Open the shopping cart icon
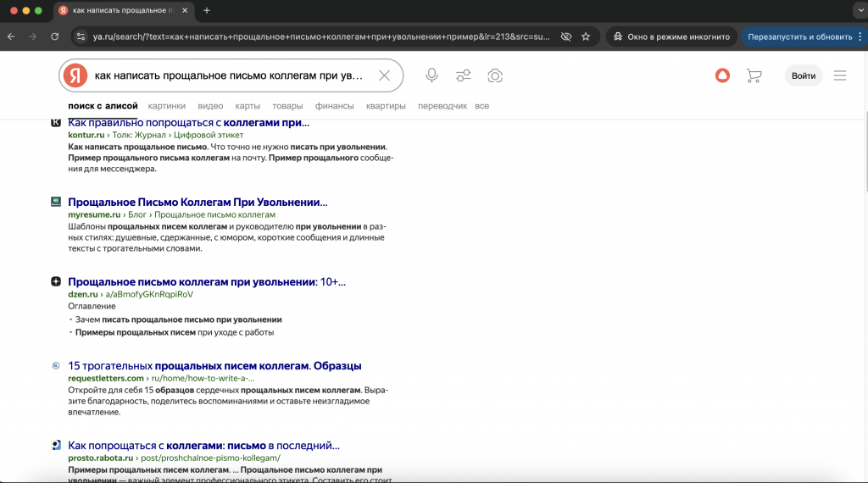Viewport: 868px width, 483px height. 754,75
